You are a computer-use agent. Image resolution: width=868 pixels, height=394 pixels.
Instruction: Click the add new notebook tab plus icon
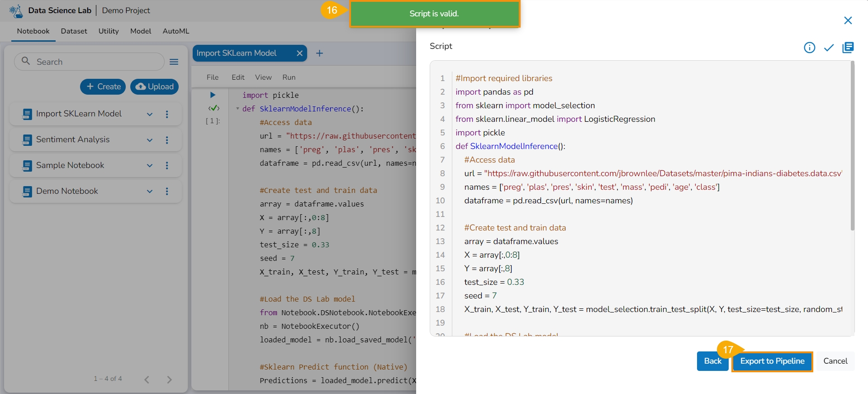pos(319,53)
